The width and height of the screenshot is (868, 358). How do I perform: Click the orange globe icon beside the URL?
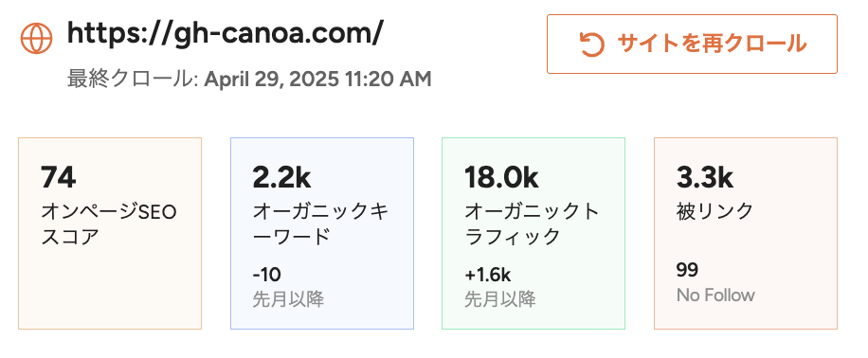tap(37, 38)
